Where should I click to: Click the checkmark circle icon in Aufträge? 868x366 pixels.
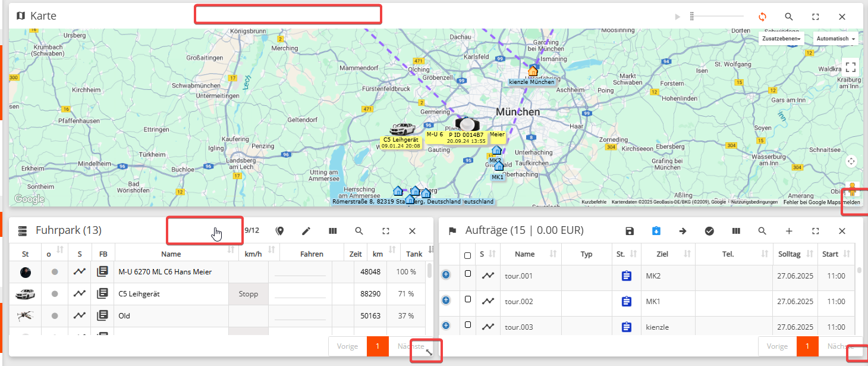(709, 231)
